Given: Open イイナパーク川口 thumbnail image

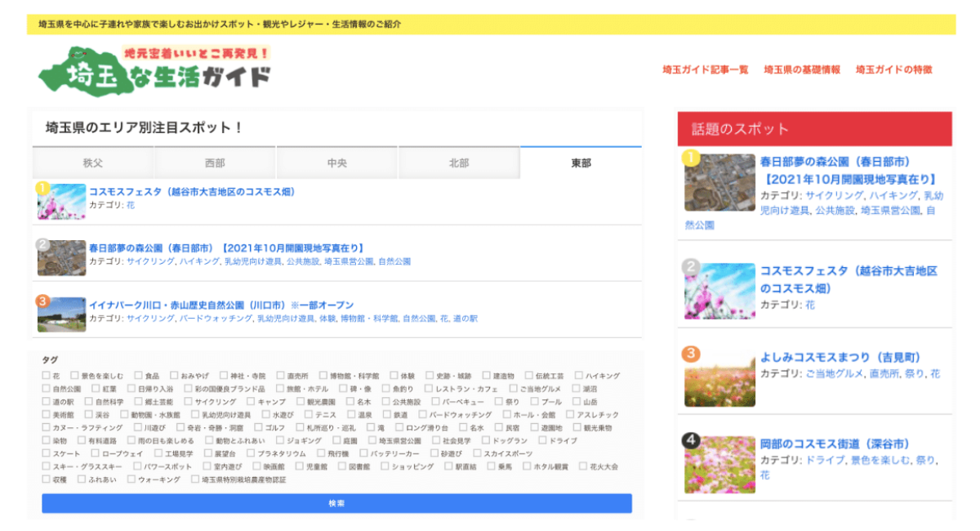Looking at the screenshot, I should 62,315.
